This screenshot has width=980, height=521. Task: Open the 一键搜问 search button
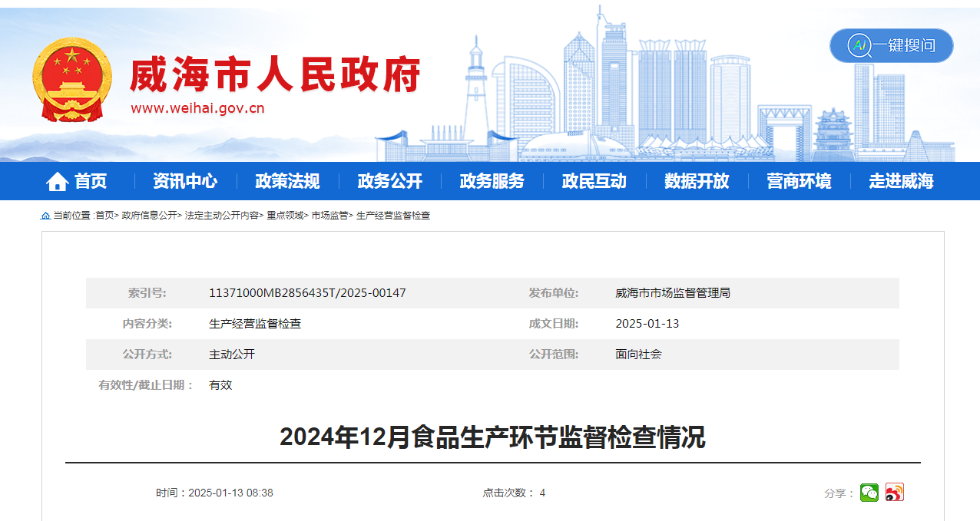click(891, 46)
